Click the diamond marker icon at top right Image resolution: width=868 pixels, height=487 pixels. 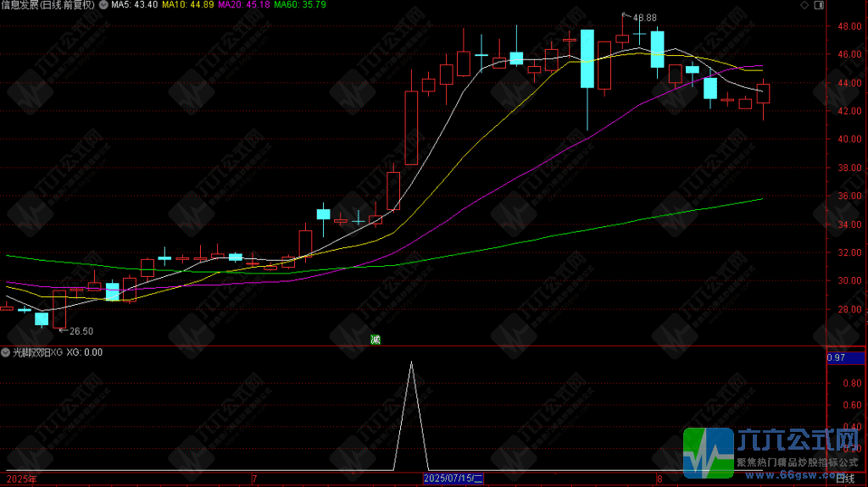(804, 5)
